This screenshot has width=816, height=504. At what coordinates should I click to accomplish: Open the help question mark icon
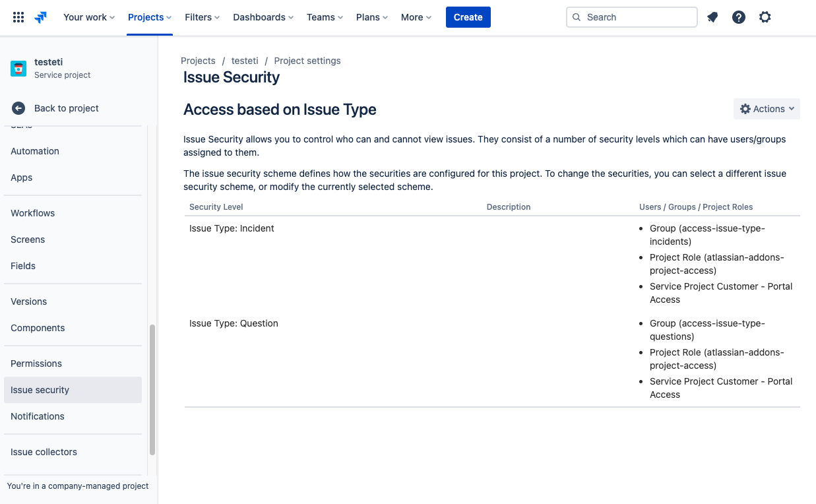(739, 17)
